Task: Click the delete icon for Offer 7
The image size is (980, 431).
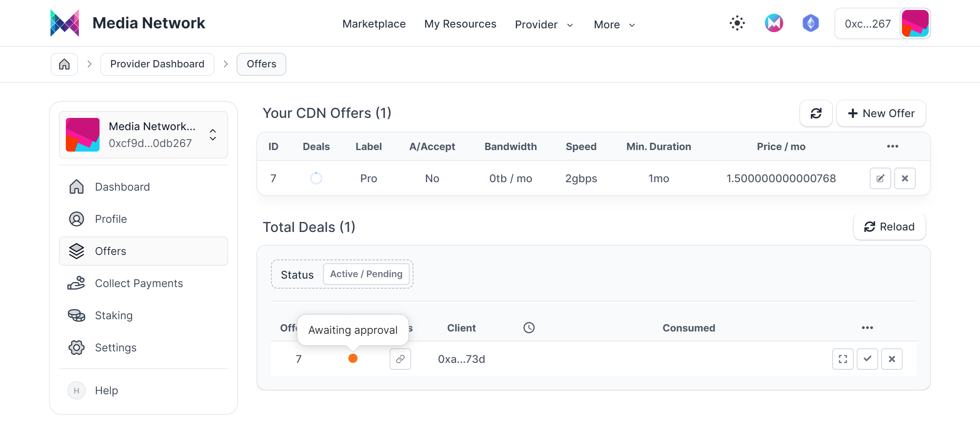Action: pyautogui.click(x=904, y=179)
